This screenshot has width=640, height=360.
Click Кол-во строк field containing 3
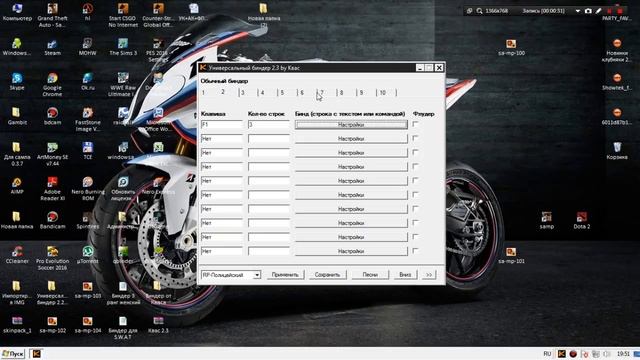(269, 124)
